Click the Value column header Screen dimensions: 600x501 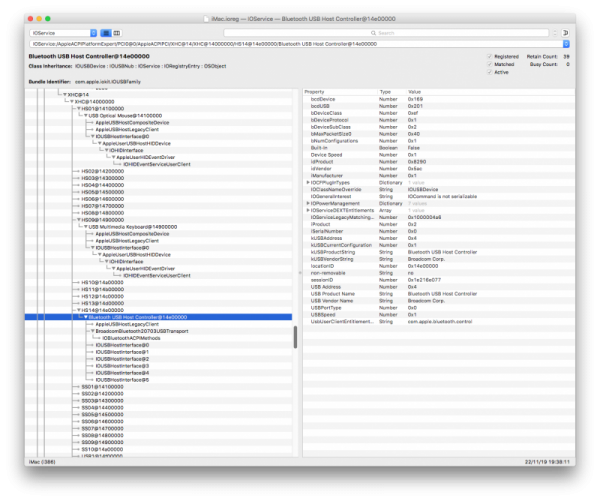click(490, 92)
